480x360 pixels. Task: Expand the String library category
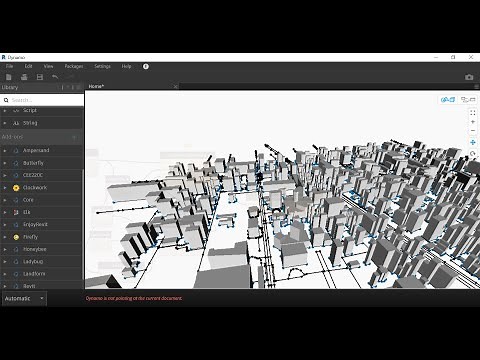pyautogui.click(x=5, y=123)
